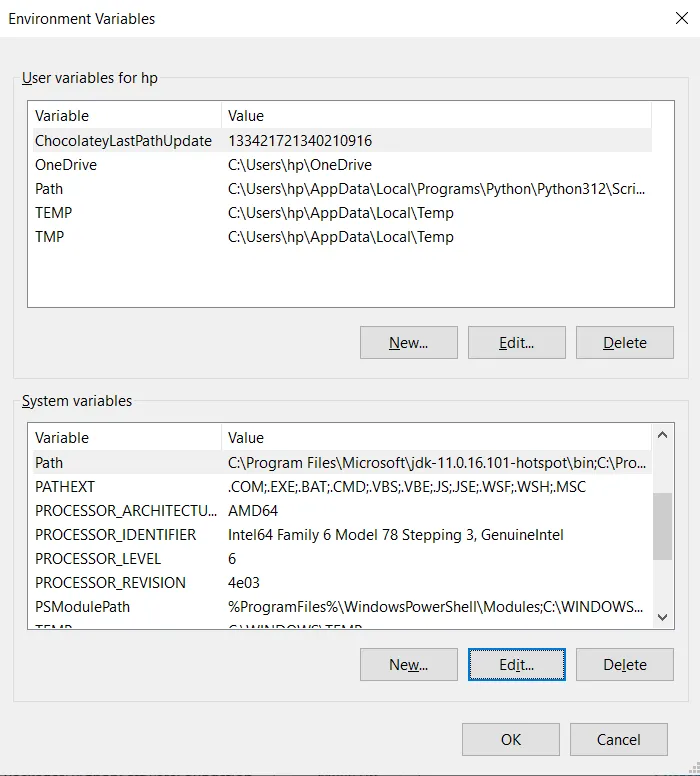
Task: Select PSModulePath system variable
Action: [82, 607]
